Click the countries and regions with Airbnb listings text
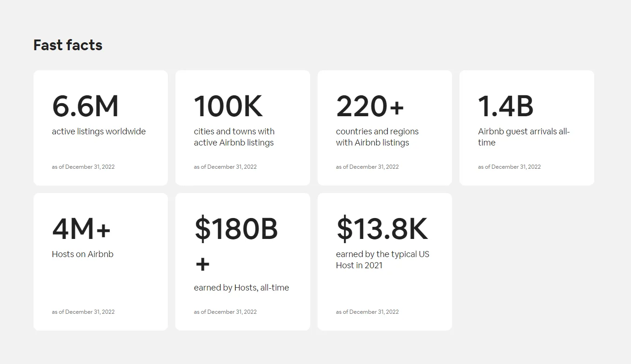The image size is (631, 364). tap(377, 137)
